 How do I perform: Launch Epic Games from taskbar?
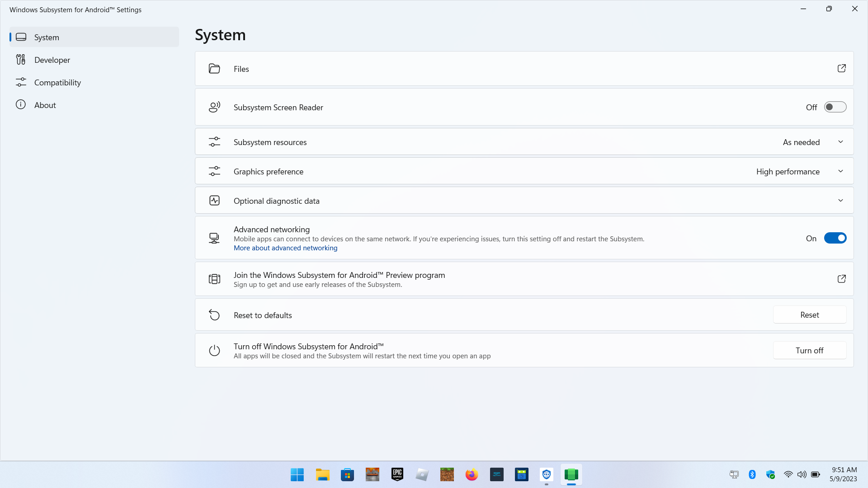pyautogui.click(x=397, y=474)
